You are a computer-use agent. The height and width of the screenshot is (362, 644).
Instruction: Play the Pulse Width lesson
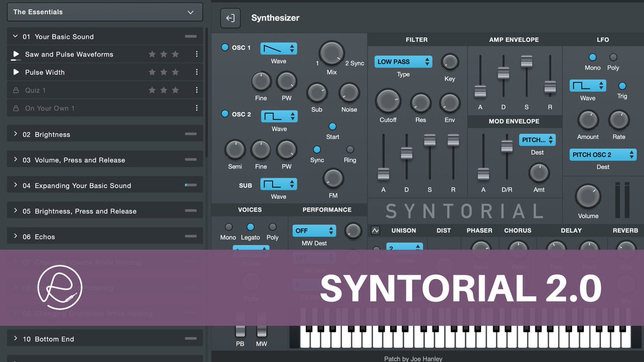16,72
